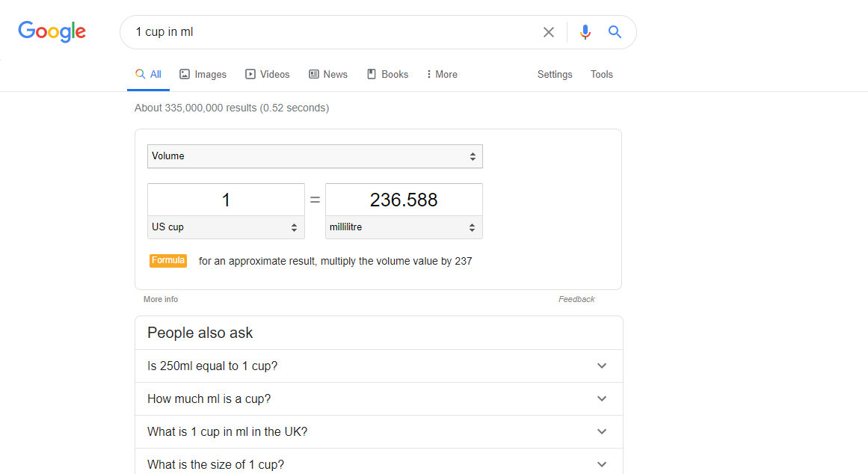Viewport: 868px width, 474px height.
Task: Click the blue magnifier search icon
Action: click(615, 32)
